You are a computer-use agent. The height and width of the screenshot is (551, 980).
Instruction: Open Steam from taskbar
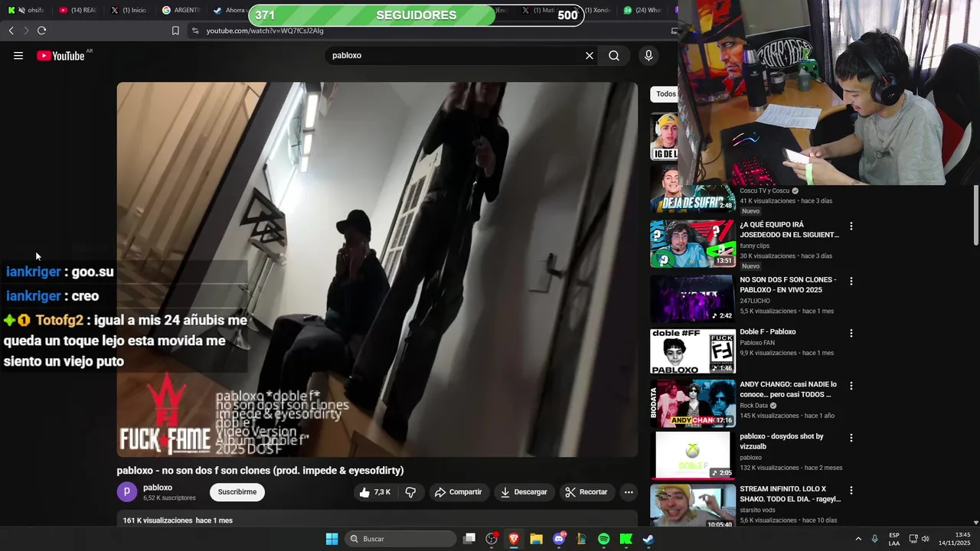(x=648, y=539)
